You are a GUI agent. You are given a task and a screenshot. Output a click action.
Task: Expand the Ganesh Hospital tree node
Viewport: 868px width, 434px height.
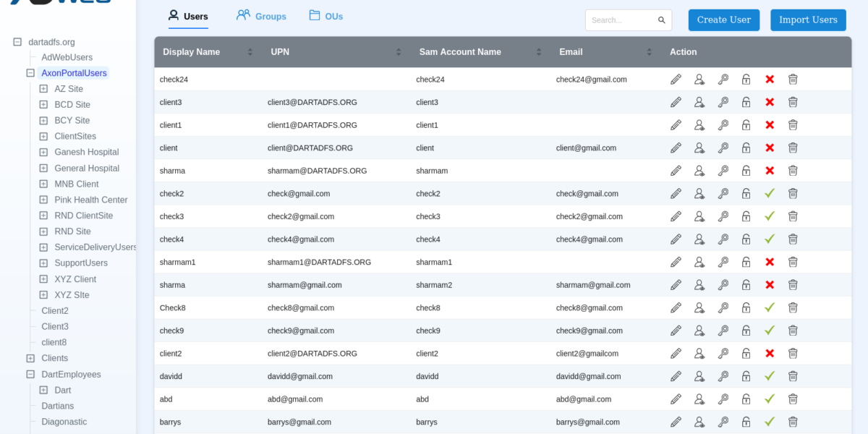point(43,153)
